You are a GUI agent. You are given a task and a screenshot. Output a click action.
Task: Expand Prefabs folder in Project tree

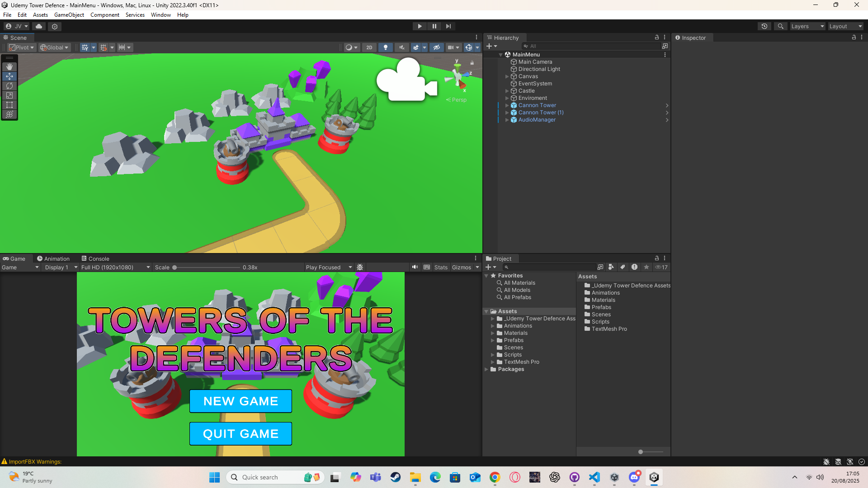click(492, 340)
